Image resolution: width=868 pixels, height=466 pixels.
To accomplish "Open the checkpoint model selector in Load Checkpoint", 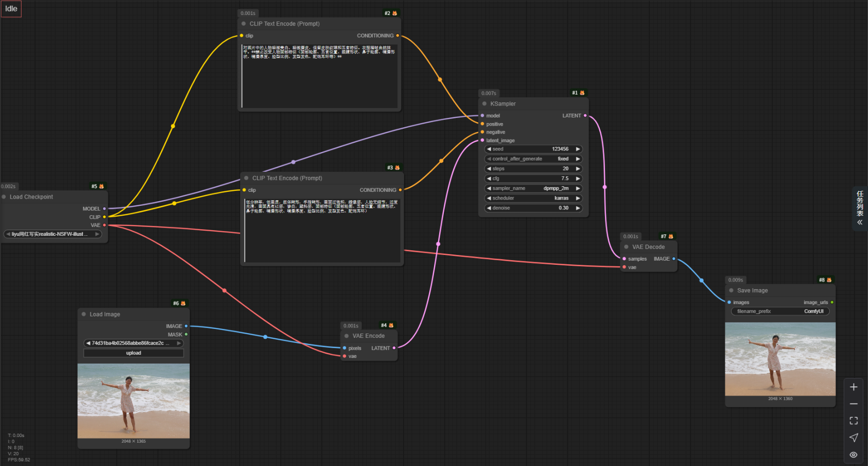I will tap(53, 234).
